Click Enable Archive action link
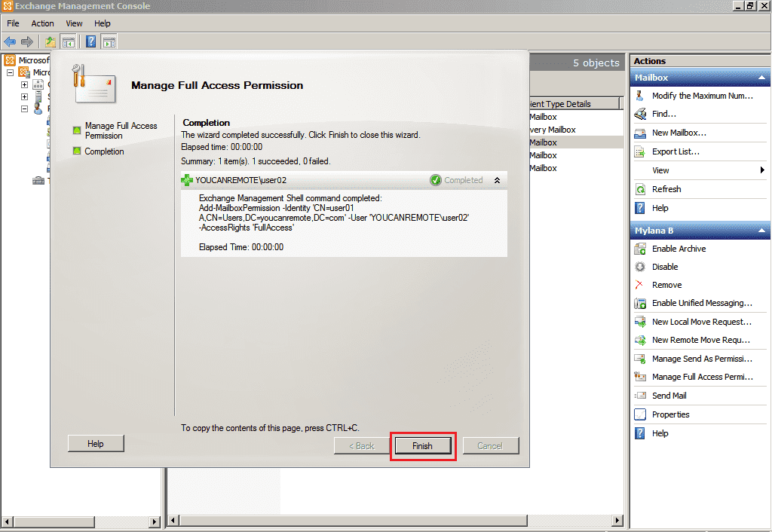The image size is (772, 532). [679, 249]
